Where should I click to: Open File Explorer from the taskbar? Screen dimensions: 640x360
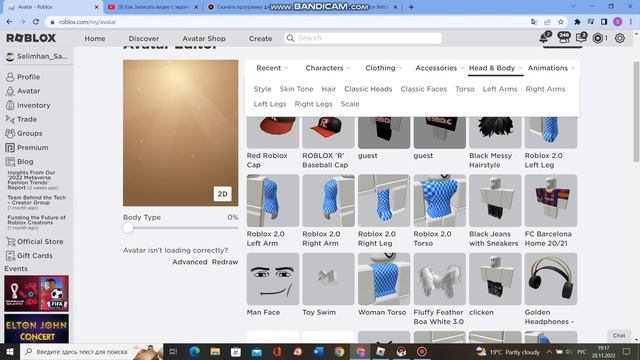tap(215, 351)
